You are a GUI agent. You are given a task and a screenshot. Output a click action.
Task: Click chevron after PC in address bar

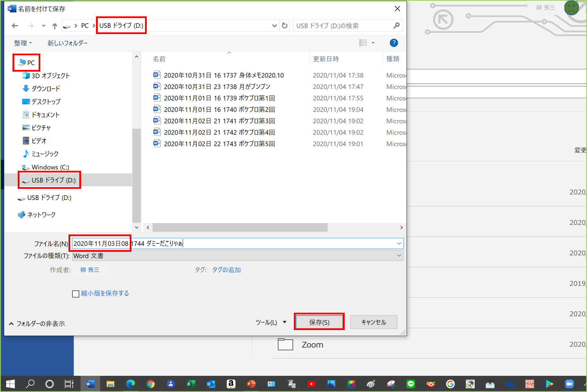[94, 26]
